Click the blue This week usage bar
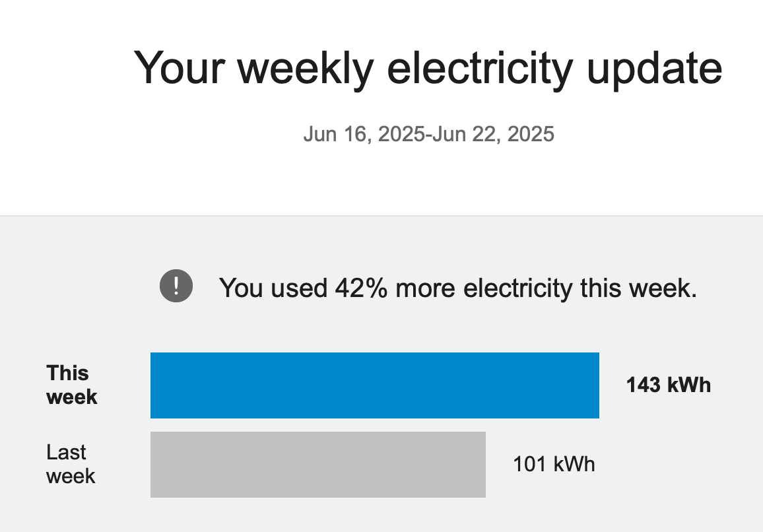 [374, 385]
